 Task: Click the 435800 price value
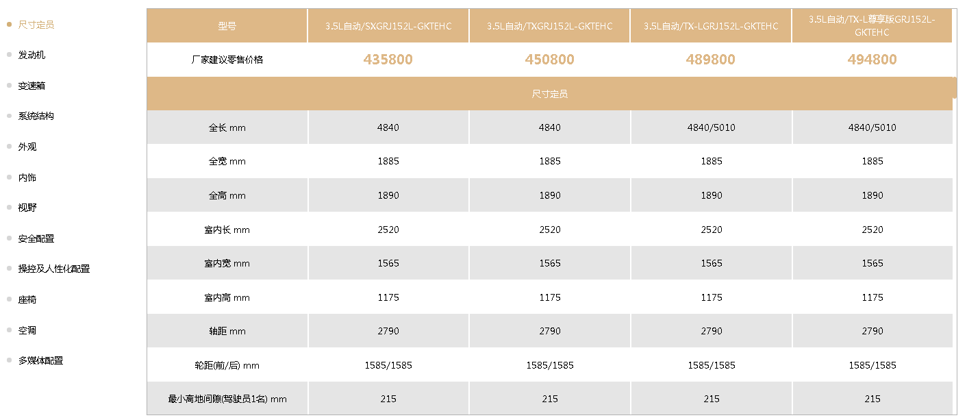point(388,60)
